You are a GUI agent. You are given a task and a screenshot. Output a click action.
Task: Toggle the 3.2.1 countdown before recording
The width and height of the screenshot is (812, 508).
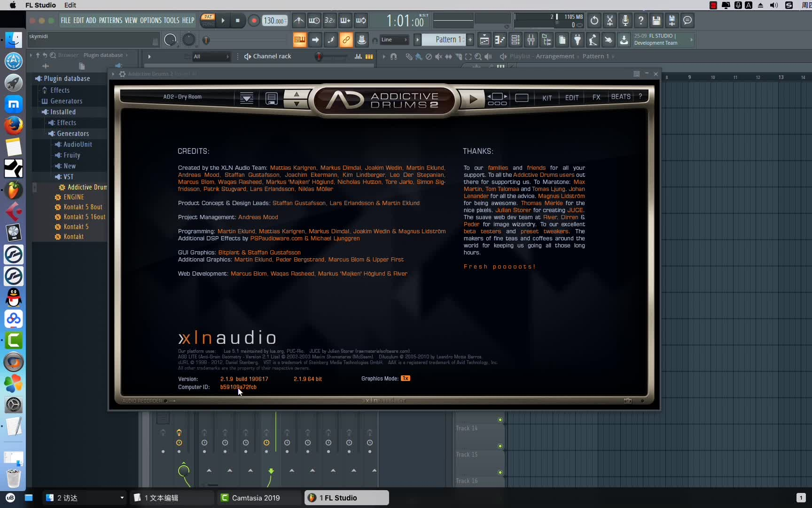point(329,20)
